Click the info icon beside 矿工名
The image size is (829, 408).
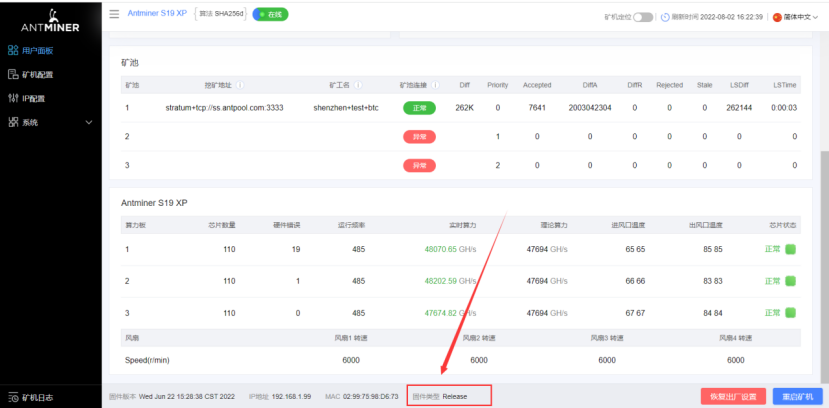[x=358, y=85]
